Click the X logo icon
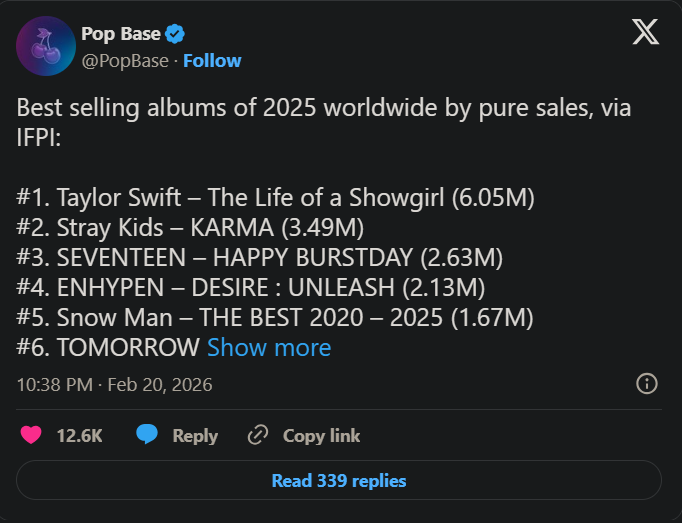 (x=645, y=33)
